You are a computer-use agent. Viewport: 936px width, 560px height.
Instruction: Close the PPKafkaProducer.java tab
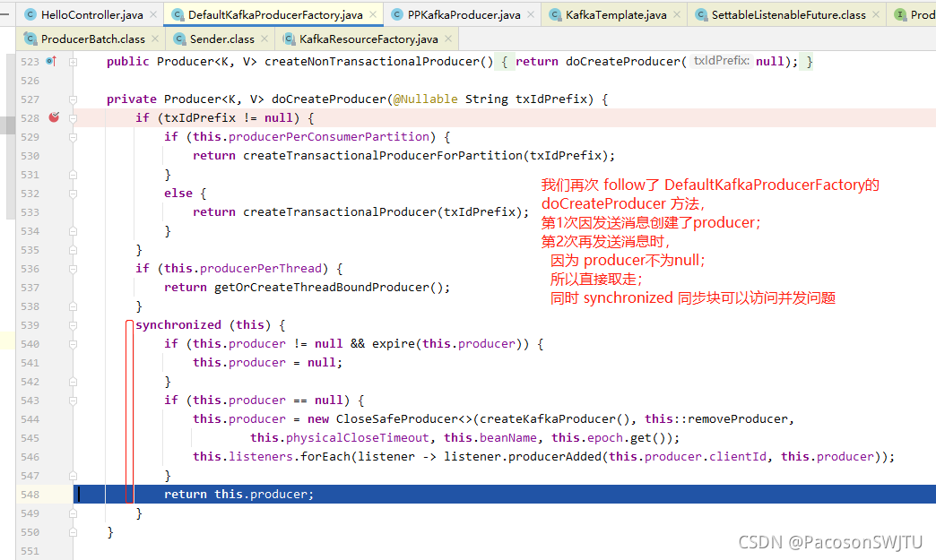pos(531,15)
